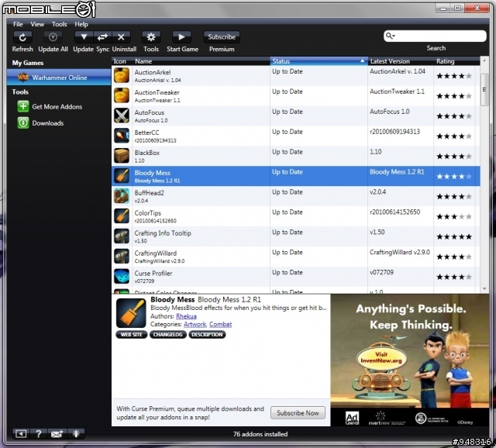Click the BuffHead2 addon icon
This screenshot has width=496, height=448.
tap(122, 196)
